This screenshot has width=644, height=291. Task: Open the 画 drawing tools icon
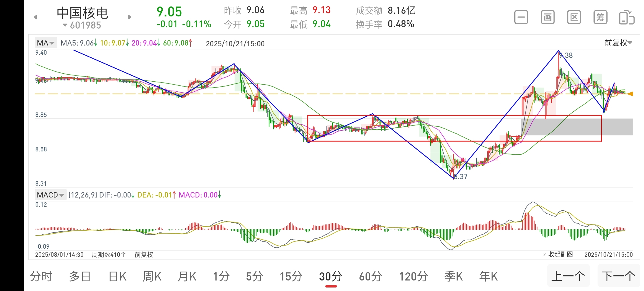(x=547, y=18)
